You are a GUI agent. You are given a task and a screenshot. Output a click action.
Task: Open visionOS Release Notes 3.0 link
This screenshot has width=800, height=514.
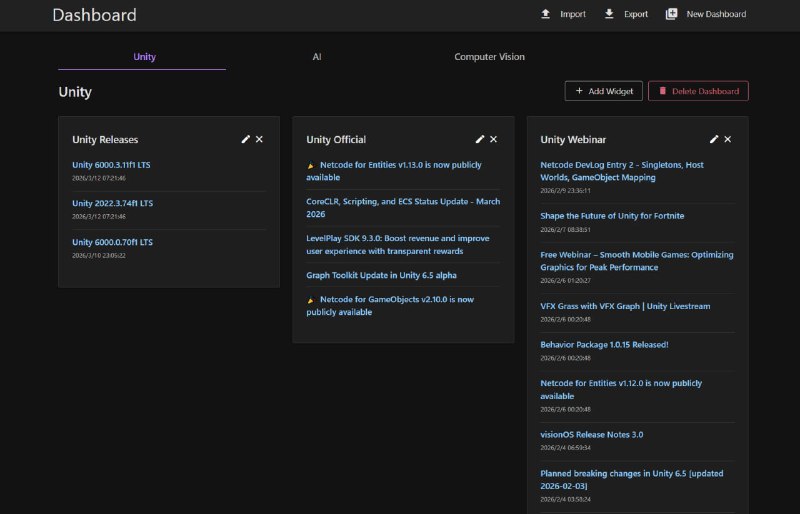[x=591, y=435]
